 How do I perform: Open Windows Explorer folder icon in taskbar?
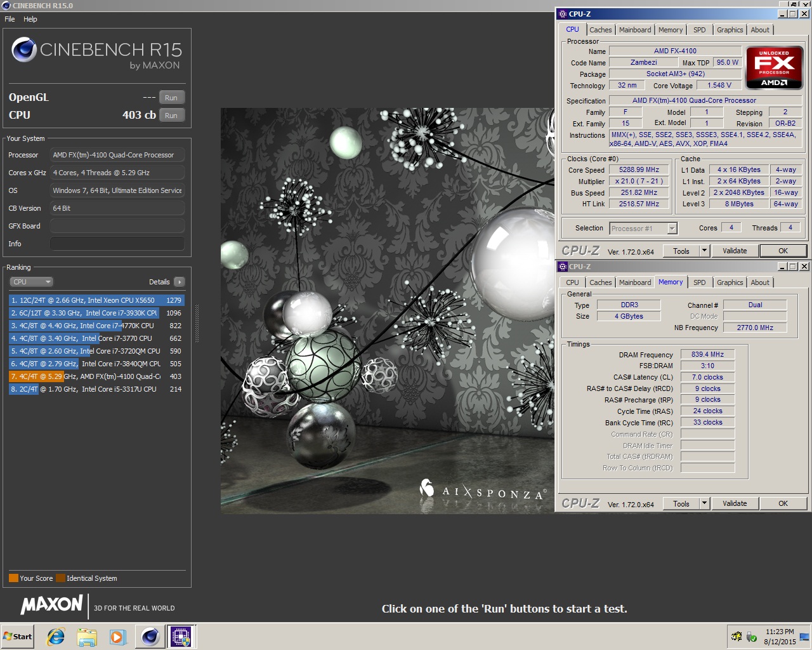(87, 637)
